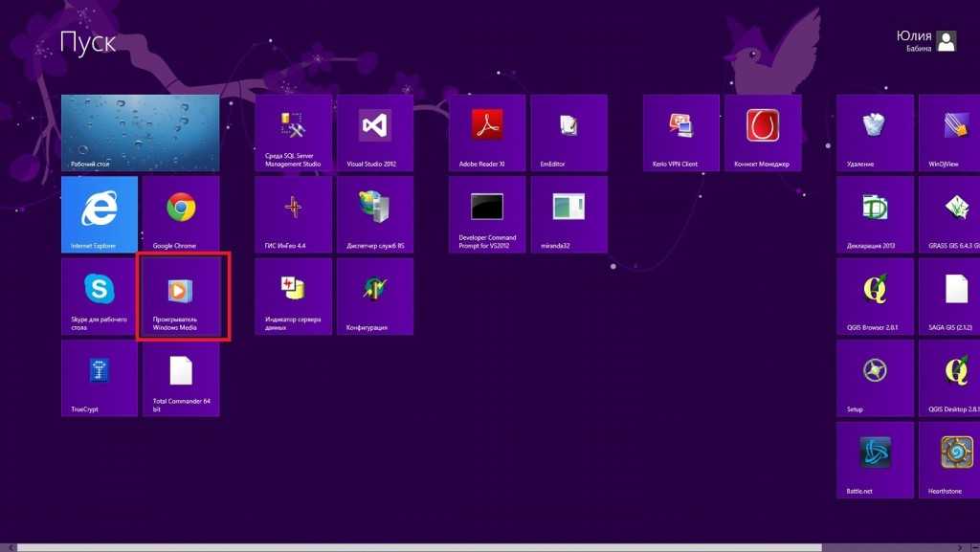Launch Setup tile

pyautogui.click(x=875, y=379)
